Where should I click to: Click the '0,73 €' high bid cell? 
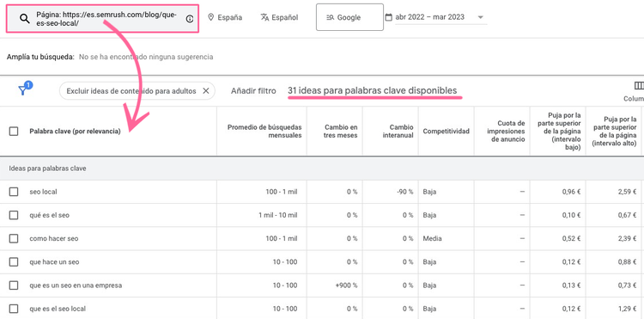point(627,285)
